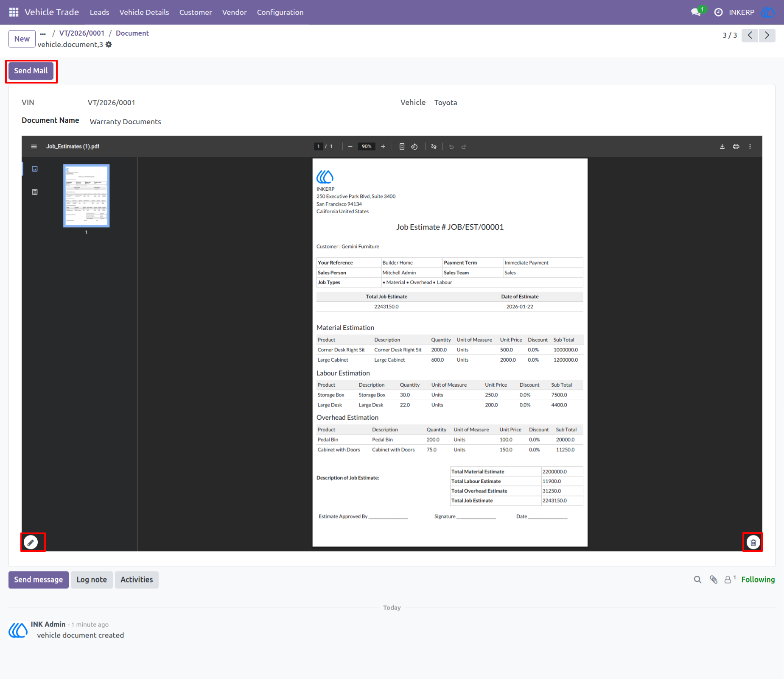Open the Configuration menu
This screenshot has height=680, width=784.
pos(280,12)
